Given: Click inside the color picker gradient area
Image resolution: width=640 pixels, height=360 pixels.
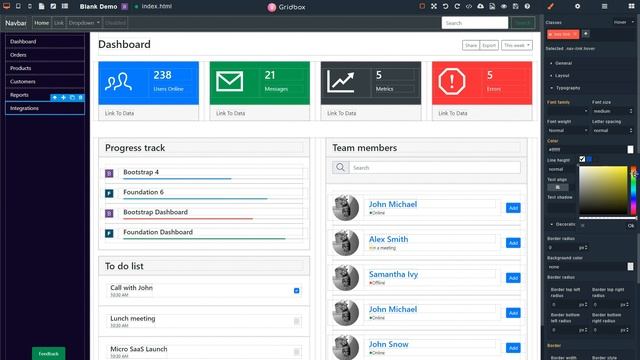Looking at the screenshot, I should [x=603, y=190].
